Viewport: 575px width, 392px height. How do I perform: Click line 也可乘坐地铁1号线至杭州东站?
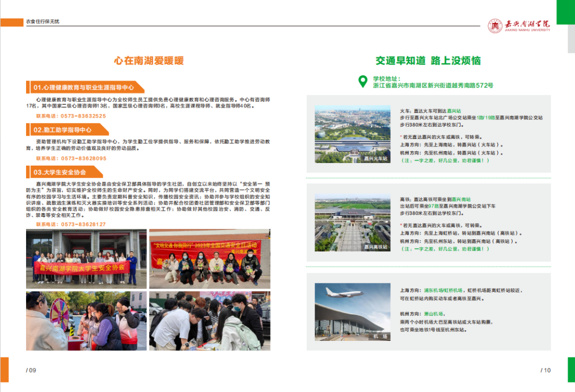(x=434, y=330)
